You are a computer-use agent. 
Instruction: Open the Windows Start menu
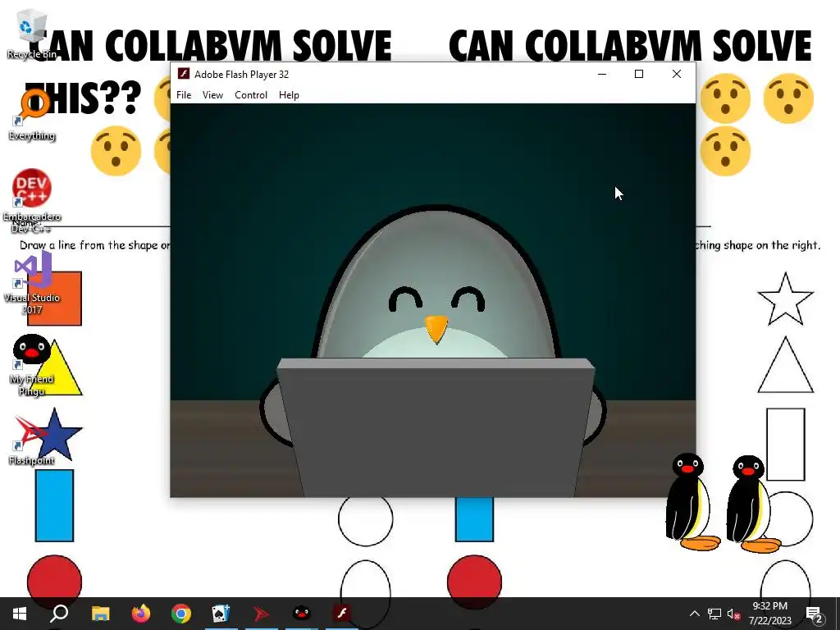(20, 614)
